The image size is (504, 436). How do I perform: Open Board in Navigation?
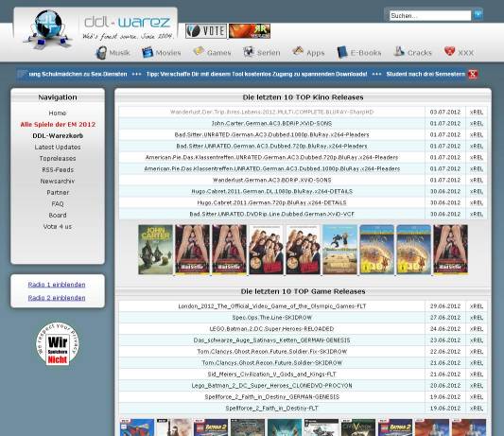point(58,215)
